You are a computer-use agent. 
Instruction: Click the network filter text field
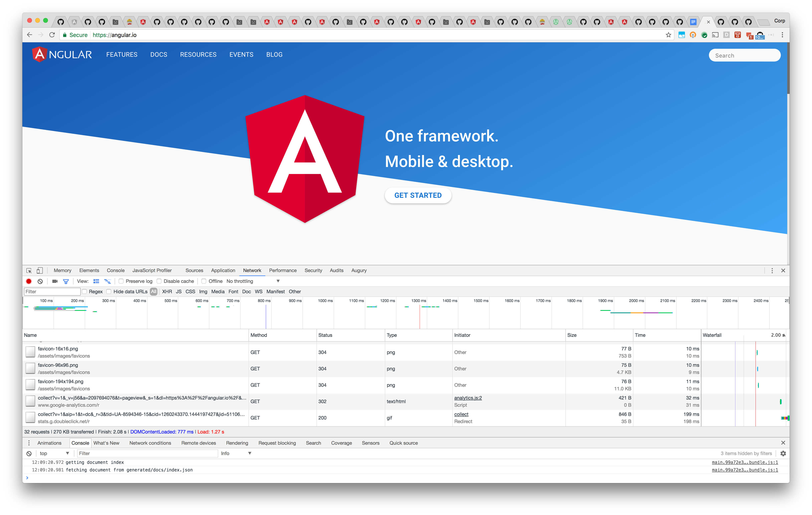(x=52, y=291)
